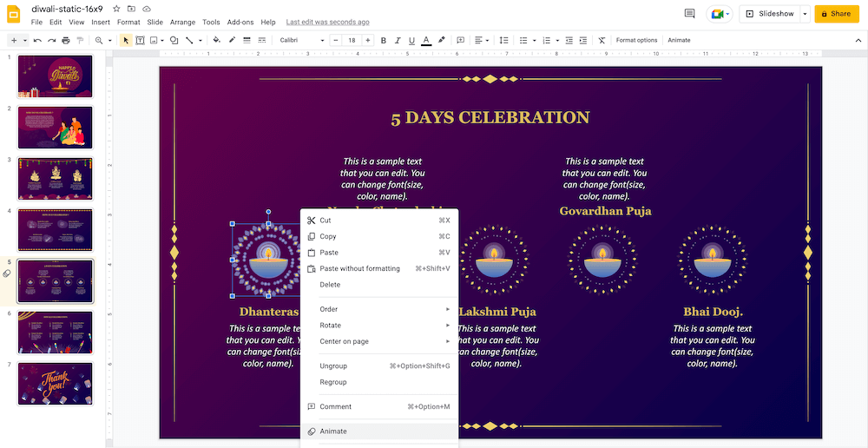Open comment history icon
Viewport: 868px width, 448px height.
click(690, 14)
